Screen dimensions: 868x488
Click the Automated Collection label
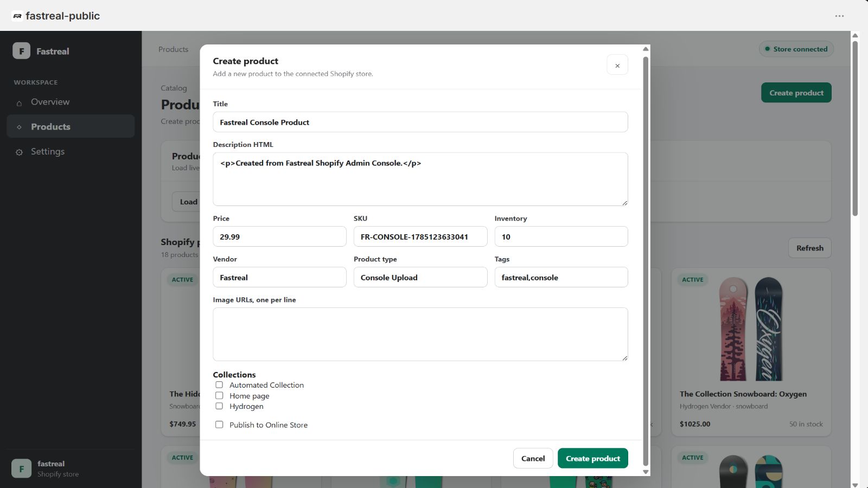[266, 385]
